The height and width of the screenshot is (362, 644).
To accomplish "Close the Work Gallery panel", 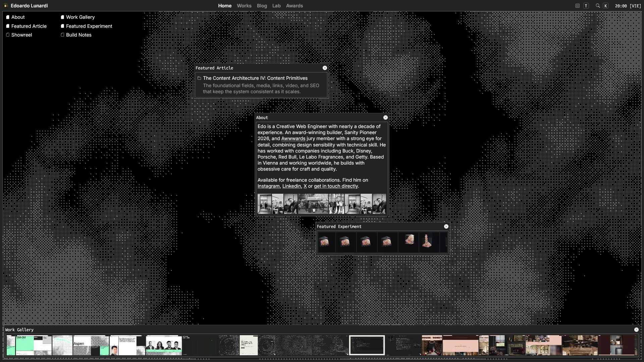I will 636,330.
